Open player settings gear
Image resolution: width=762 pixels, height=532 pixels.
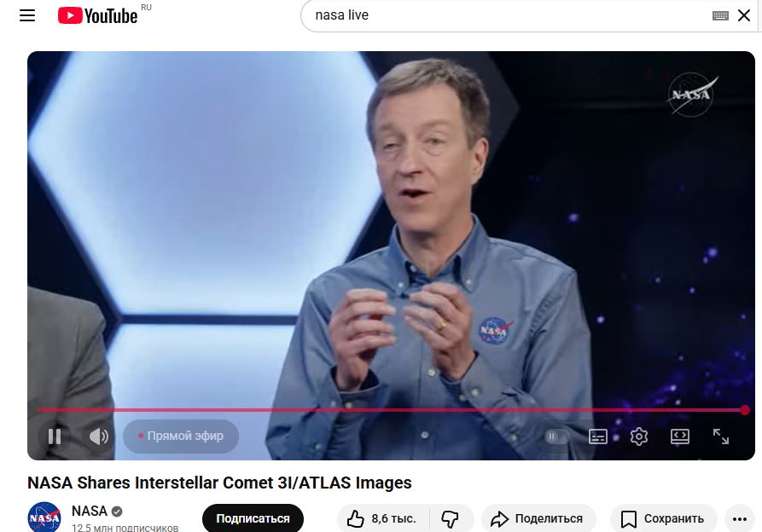[x=638, y=437]
